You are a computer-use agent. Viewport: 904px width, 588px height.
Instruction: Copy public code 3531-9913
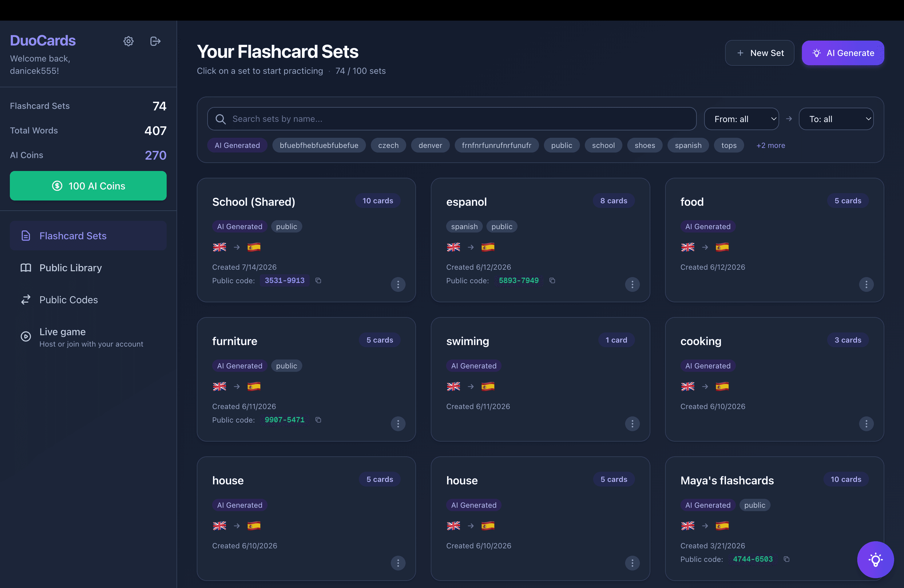pyautogui.click(x=318, y=280)
